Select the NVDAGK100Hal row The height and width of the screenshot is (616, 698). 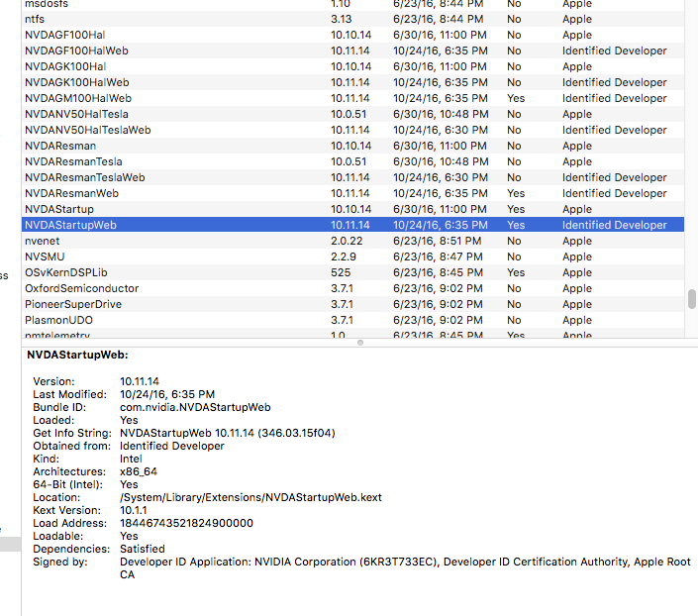[352, 66]
